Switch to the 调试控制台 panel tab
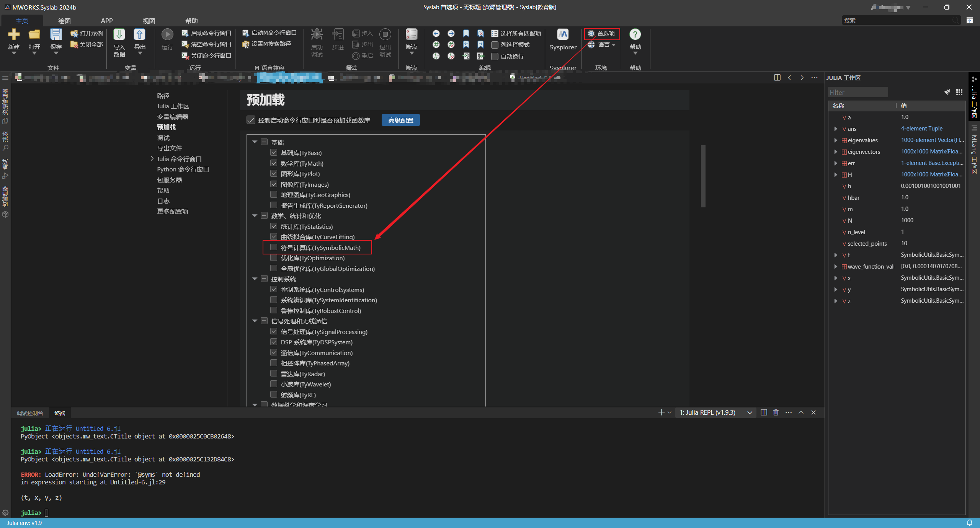 30,413
